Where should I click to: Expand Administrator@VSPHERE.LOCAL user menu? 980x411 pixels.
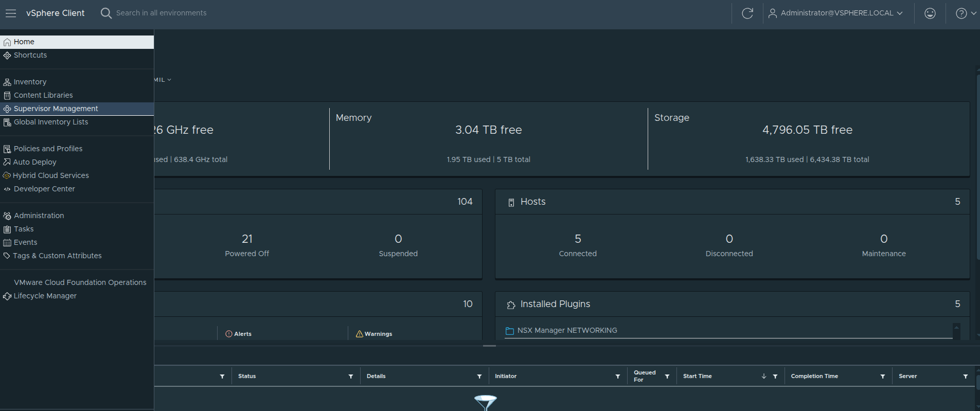pos(835,13)
